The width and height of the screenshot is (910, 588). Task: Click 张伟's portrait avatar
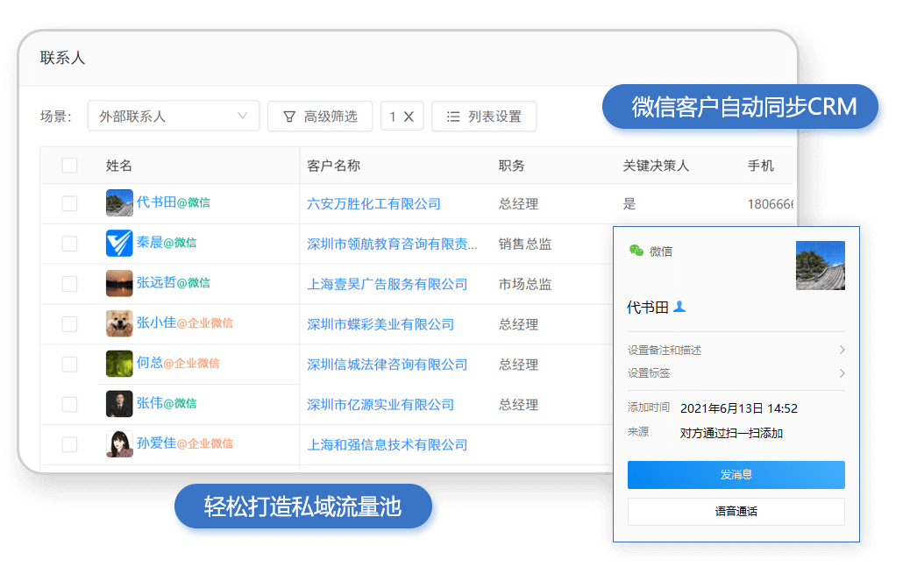point(119,404)
